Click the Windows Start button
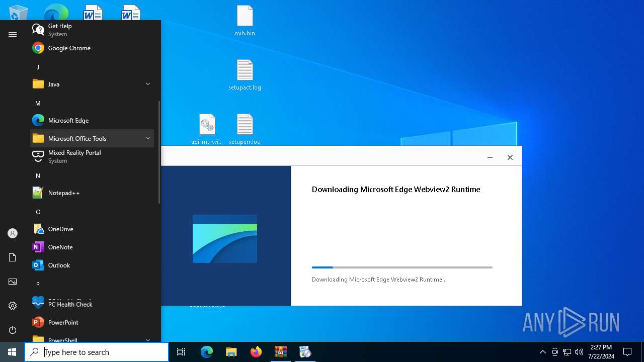 point(12,352)
